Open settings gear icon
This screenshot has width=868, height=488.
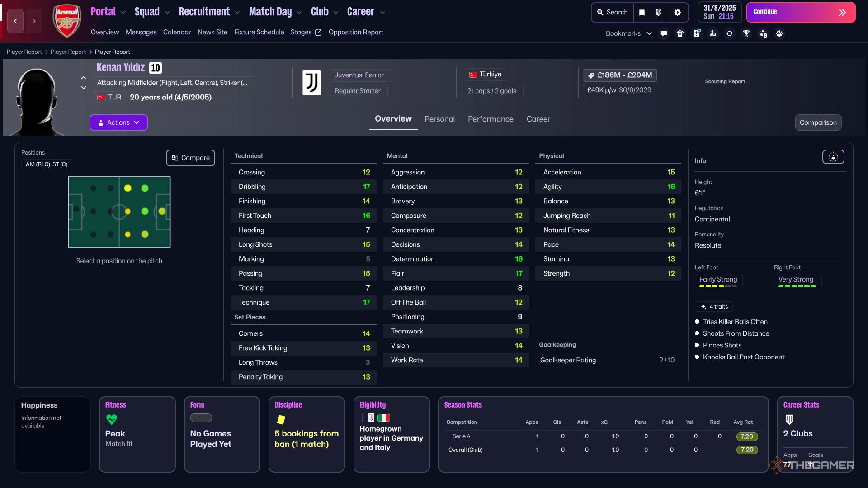[677, 13]
